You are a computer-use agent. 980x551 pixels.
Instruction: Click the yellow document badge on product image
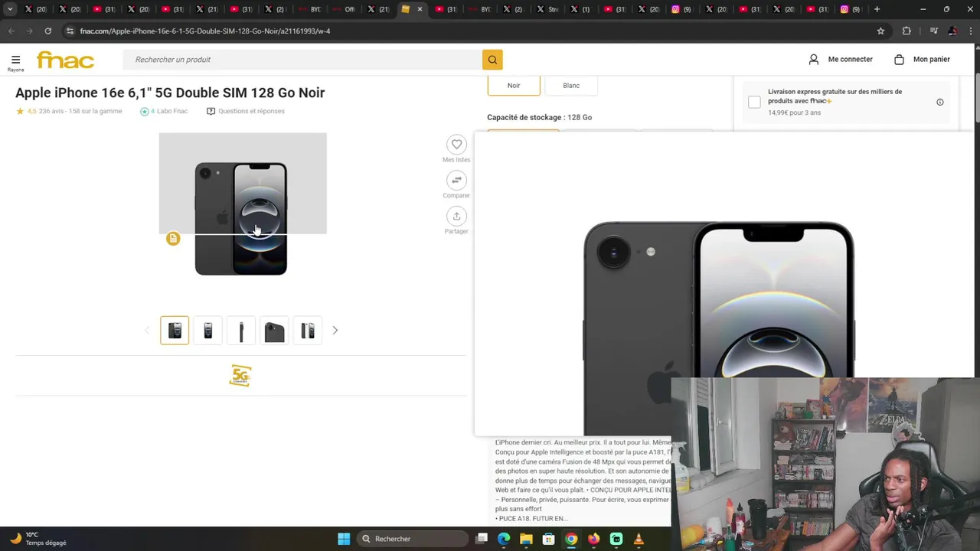click(173, 239)
